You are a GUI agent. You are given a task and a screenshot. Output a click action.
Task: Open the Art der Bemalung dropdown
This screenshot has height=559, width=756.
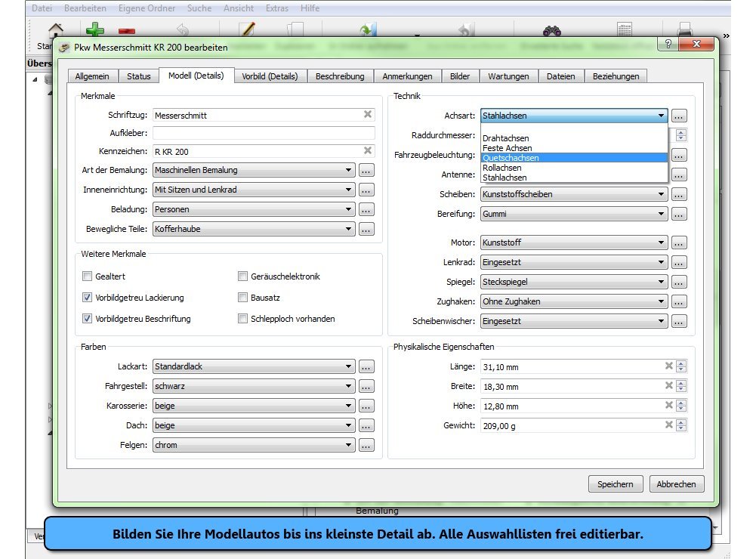[254, 170]
